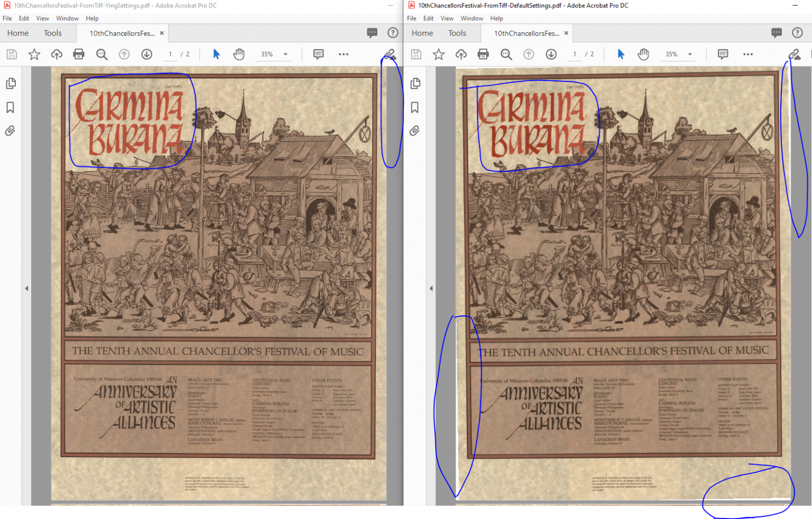The height and width of the screenshot is (519, 812).
Task: Click Print icon in left YingSettings window
Action: pyautogui.click(x=79, y=54)
